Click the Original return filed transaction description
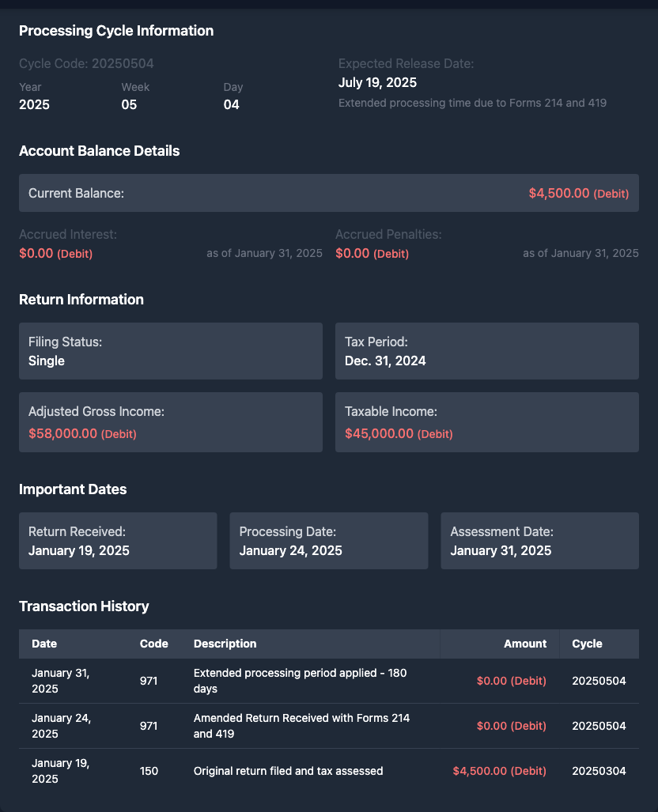This screenshot has height=812, width=658. click(x=288, y=771)
